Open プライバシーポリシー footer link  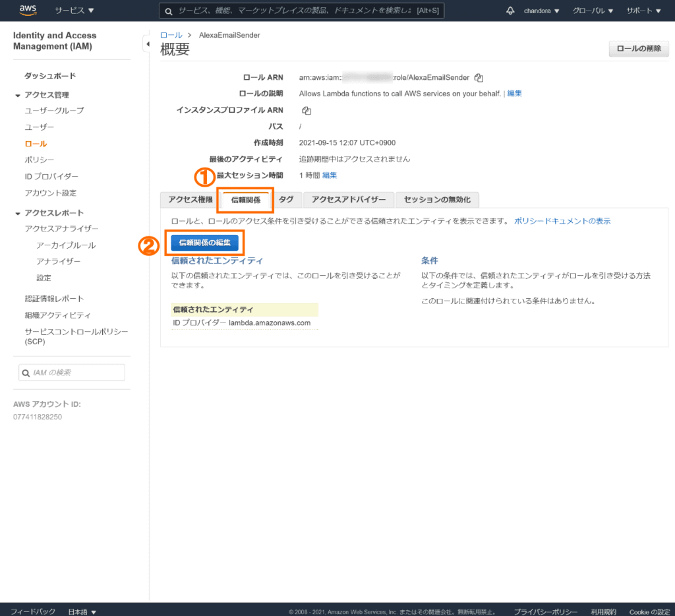click(x=545, y=611)
